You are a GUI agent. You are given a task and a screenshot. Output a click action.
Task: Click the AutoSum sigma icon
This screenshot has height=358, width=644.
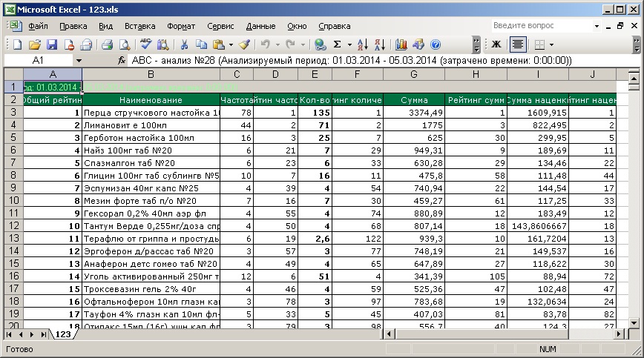pos(338,44)
